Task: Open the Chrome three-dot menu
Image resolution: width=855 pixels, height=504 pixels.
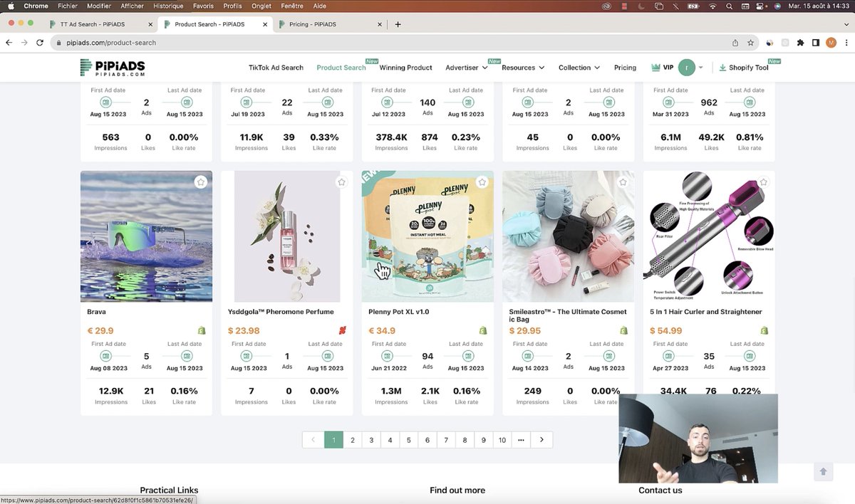Action: click(845, 43)
